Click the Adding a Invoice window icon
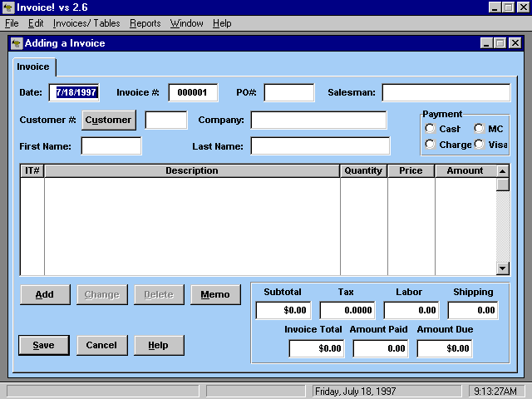The width and height of the screenshot is (532, 399). [x=17, y=43]
